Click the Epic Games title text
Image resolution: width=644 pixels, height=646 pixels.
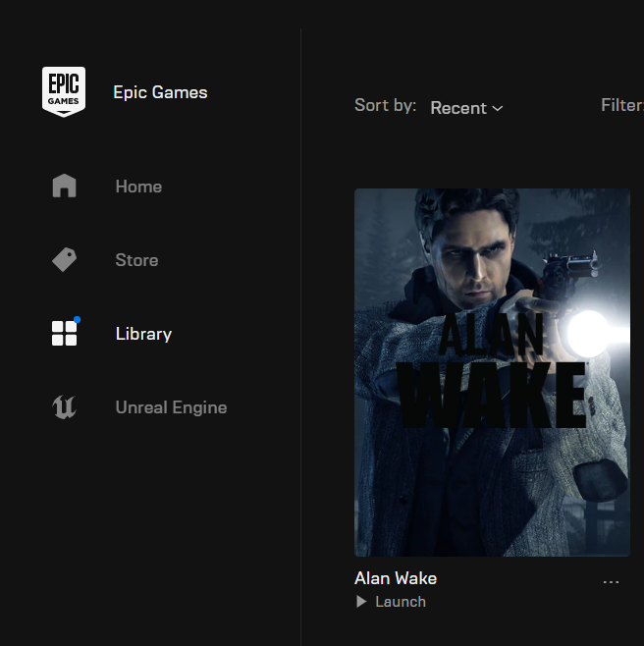pos(160,92)
